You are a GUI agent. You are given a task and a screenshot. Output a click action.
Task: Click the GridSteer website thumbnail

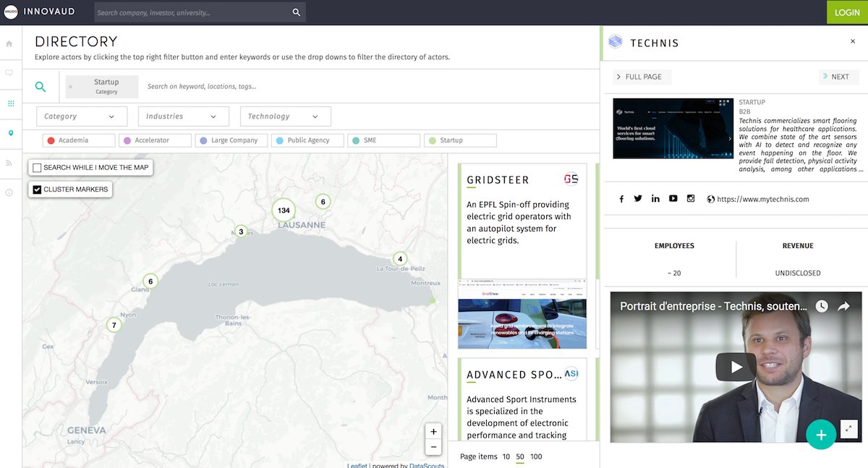(x=522, y=313)
